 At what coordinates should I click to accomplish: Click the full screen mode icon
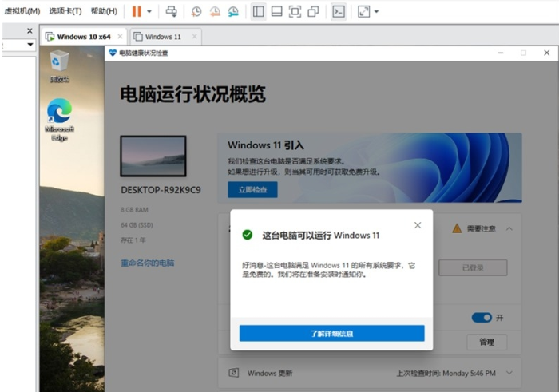295,11
